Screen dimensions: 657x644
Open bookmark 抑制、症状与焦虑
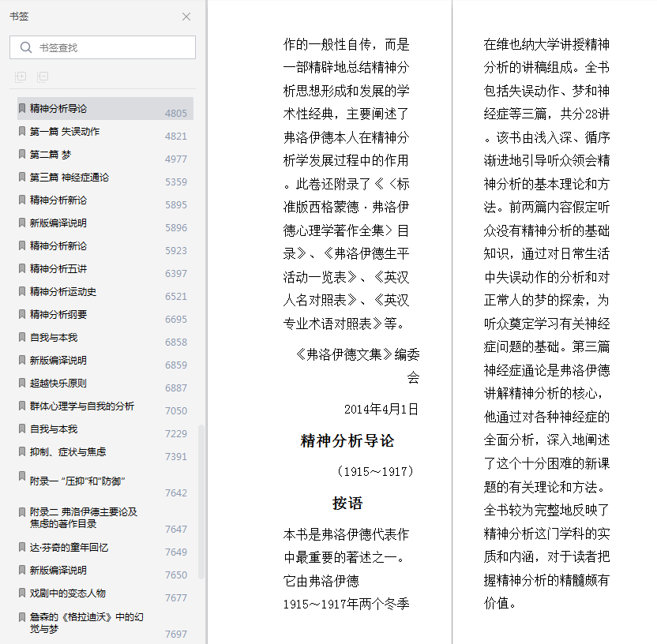click(x=105, y=452)
